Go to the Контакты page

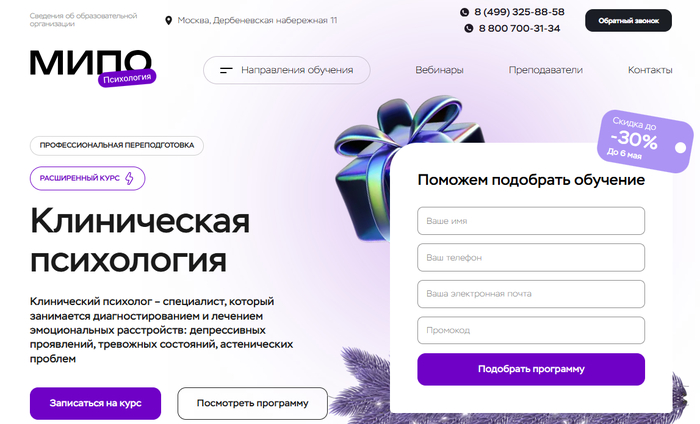click(x=650, y=70)
